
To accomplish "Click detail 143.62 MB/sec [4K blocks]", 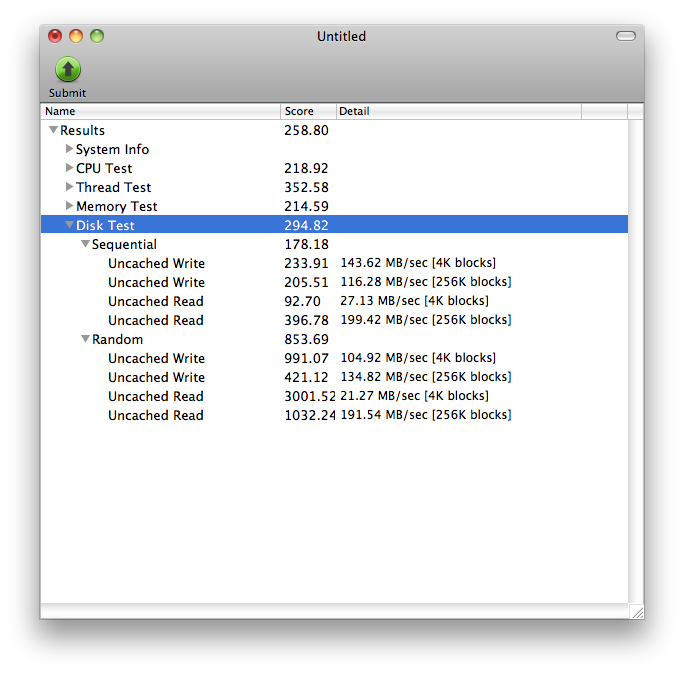I will (x=418, y=263).
